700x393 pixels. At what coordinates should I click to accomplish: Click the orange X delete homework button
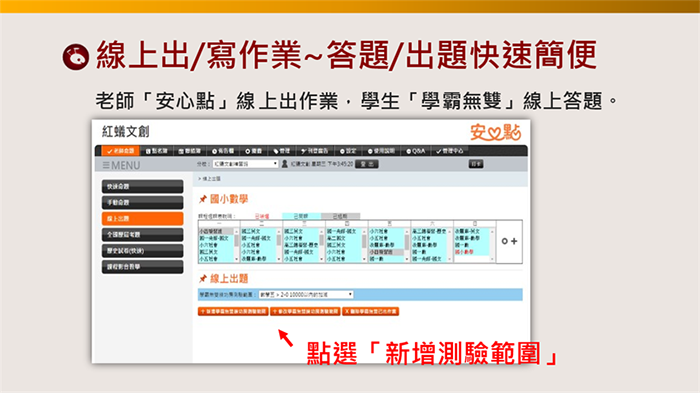pos(371,311)
